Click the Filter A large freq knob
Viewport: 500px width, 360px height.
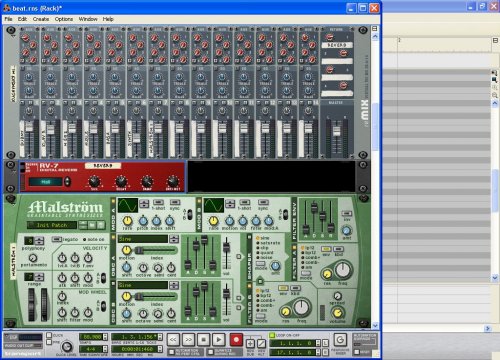(x=343, y=270)
